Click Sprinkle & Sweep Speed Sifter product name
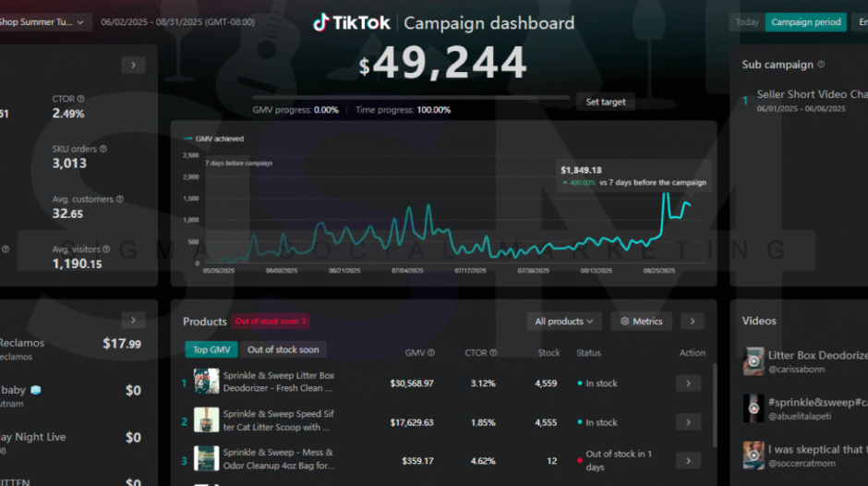The image size is (868, 486). (279, 420)
